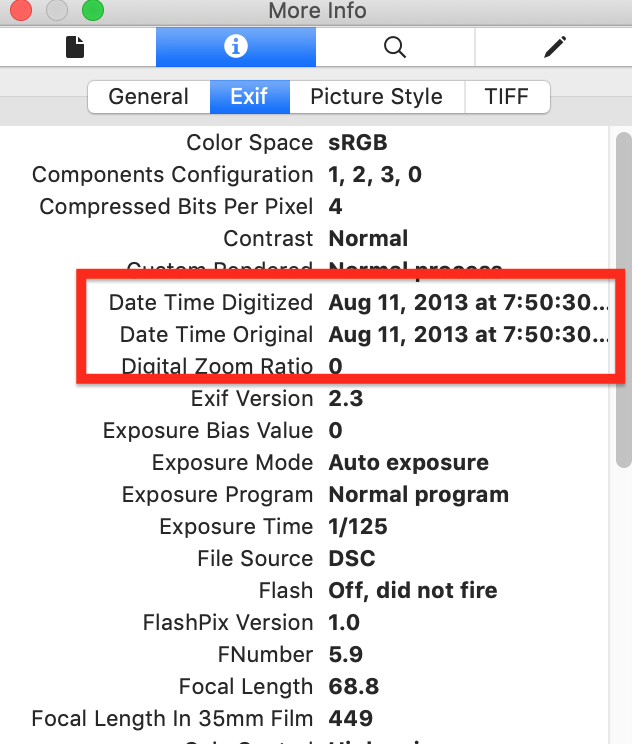Click the green zoom window button
Image resolution: width=632 pixels, height=744 pixels.
click(x=92, y=11)
